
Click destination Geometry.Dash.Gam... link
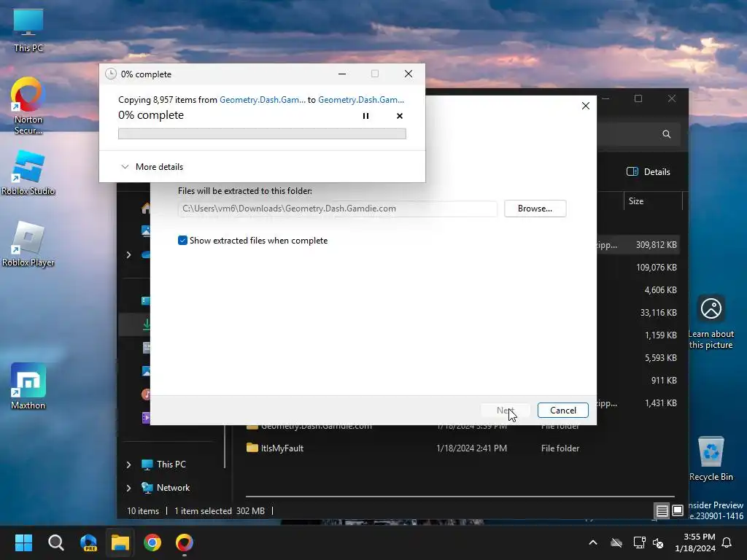pyautogui.click(x=361, y=99)
